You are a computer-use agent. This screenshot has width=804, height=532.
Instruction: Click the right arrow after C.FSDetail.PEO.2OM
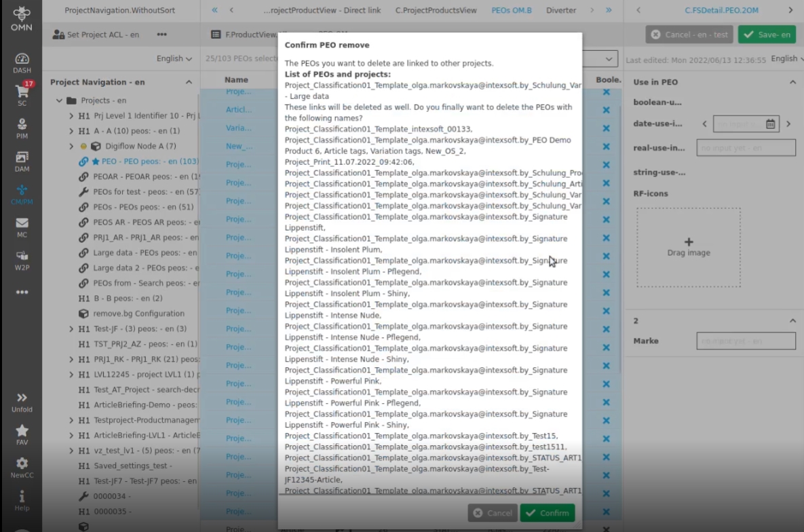[790, 9]
